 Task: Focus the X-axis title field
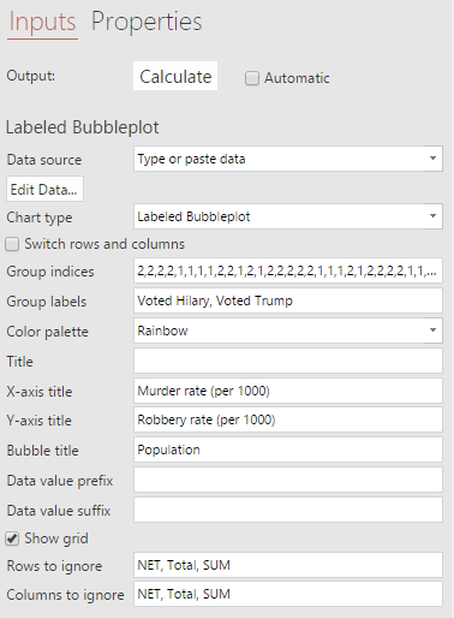[288, 391]
